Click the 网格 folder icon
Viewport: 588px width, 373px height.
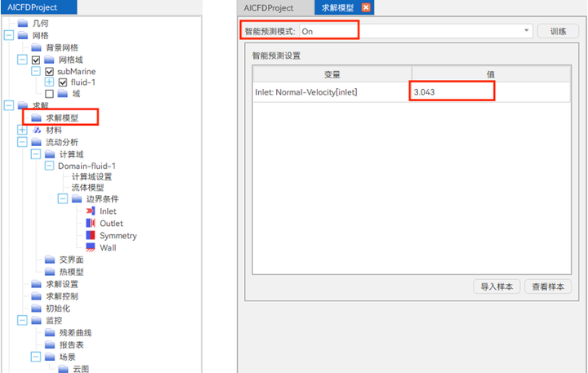click(23, 35)
